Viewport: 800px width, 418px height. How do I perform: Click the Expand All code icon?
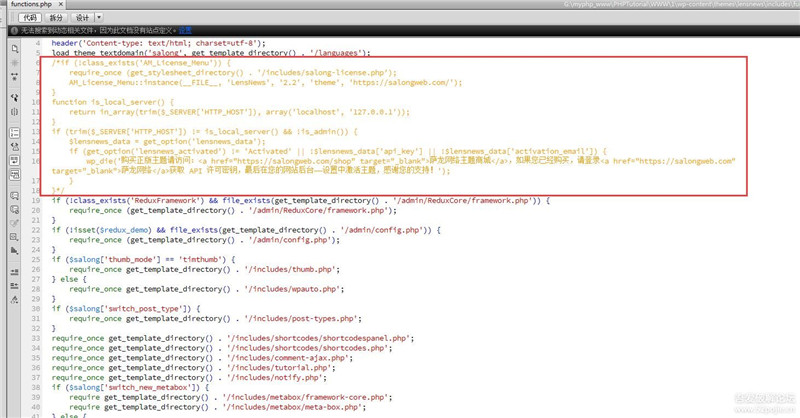click(15, 77)
